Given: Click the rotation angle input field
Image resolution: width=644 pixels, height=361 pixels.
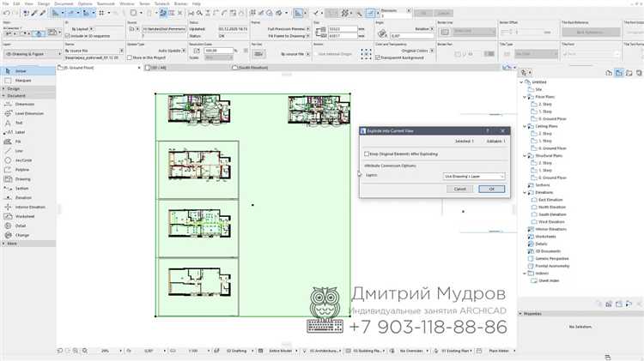Looking at the screenshot, I should tap(411, 36).
